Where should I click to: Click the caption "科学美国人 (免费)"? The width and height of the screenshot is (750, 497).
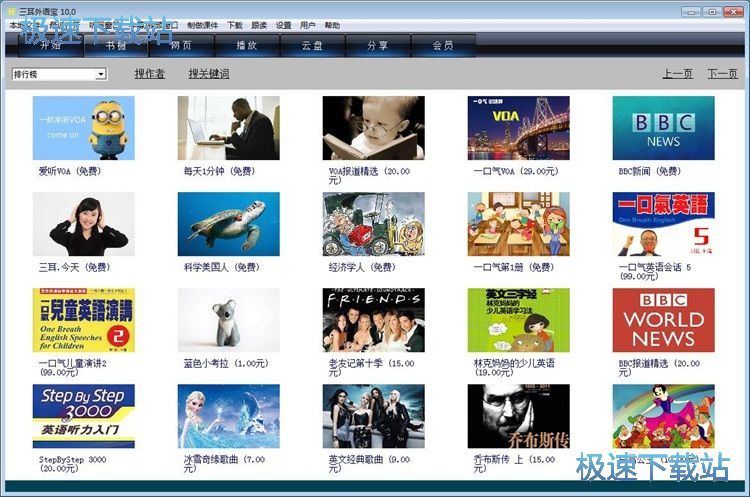click(x=222, y=267)
